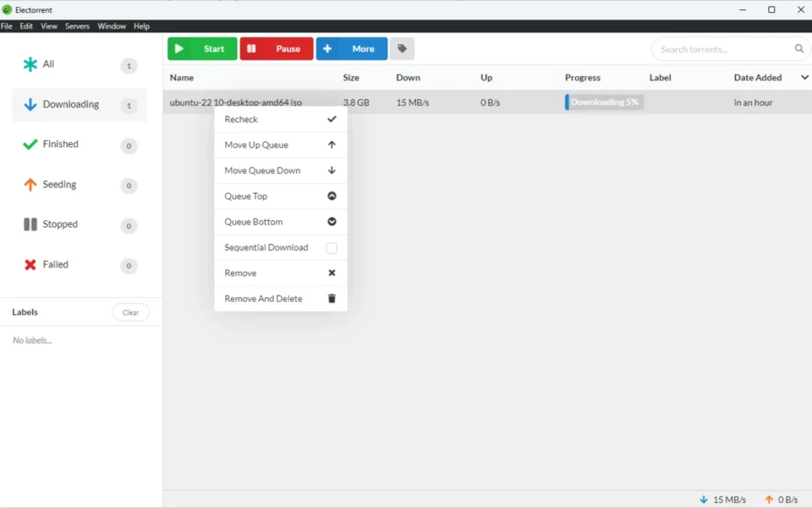Viewport: 812px width, 508px height.
Task: Click the Labels section heading
Action: click(25, 312)
